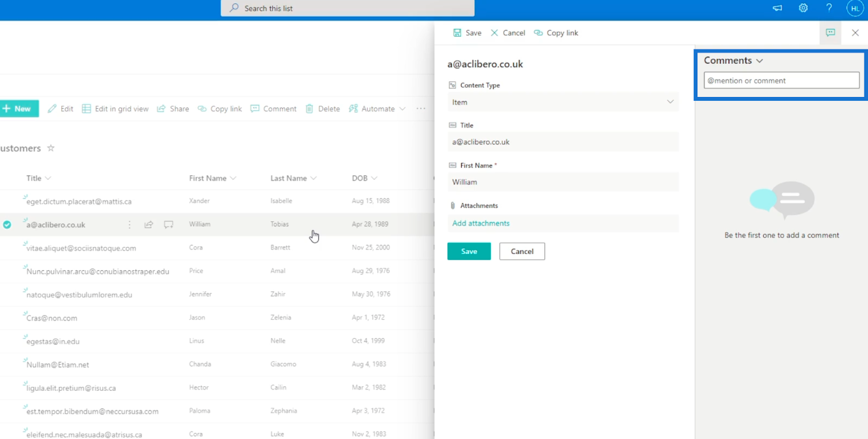
Task: Click the green Save button in form
Action: click(469, 251)
